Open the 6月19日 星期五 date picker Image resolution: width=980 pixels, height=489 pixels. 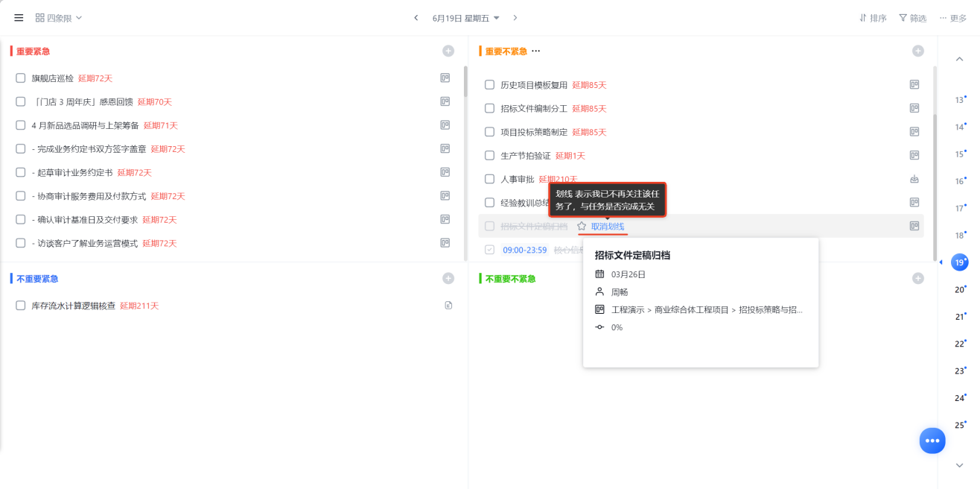coord(465,18)
